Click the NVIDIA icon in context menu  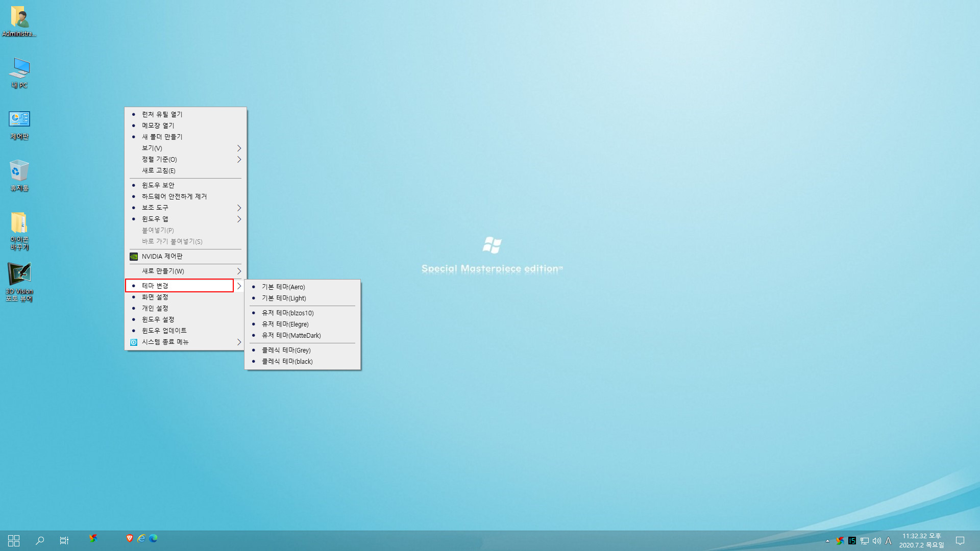(134, 257)
